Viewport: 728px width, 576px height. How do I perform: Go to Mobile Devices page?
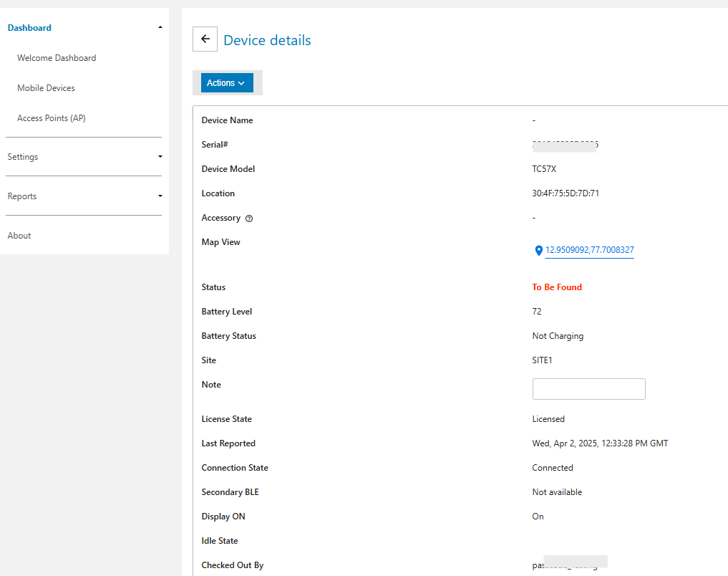click(46, 88)
